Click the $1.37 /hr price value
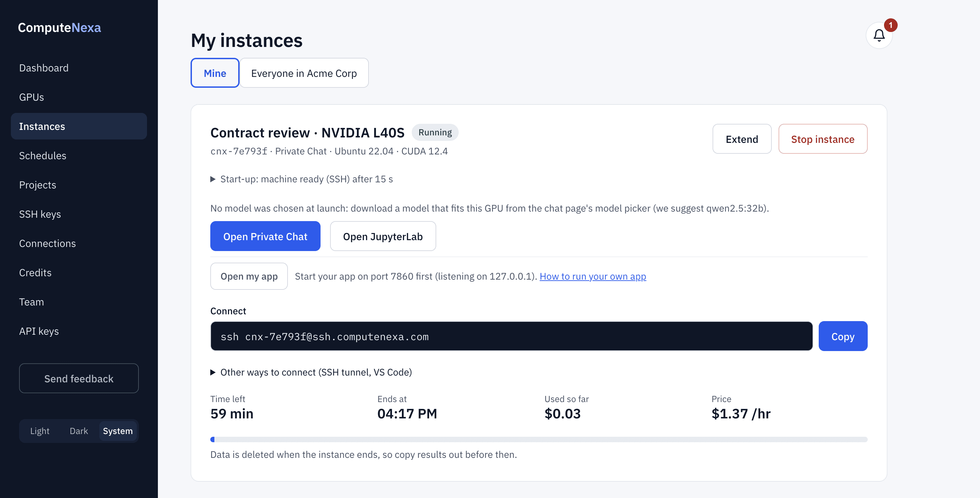The width and height of the screenshot is (980, 498). (x=741, y=414)
